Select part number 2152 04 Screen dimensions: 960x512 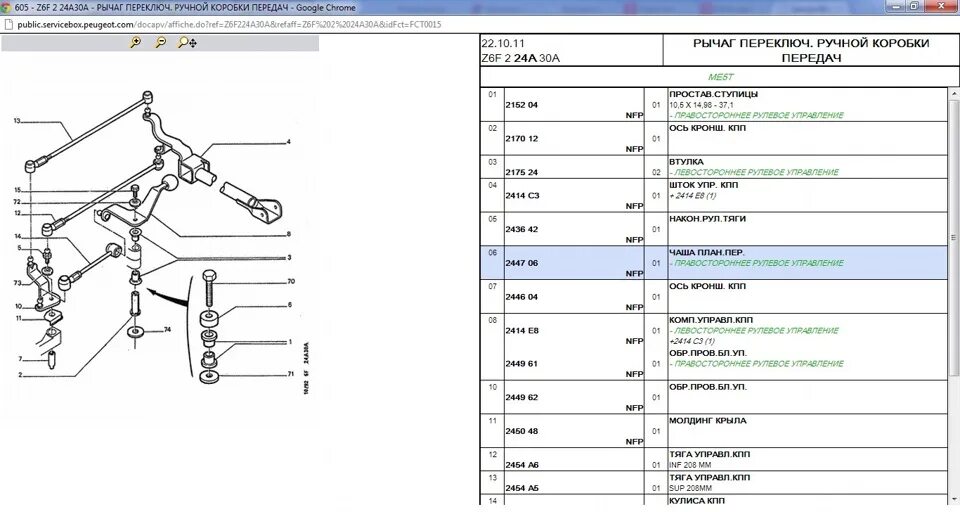tap(521, 105)
